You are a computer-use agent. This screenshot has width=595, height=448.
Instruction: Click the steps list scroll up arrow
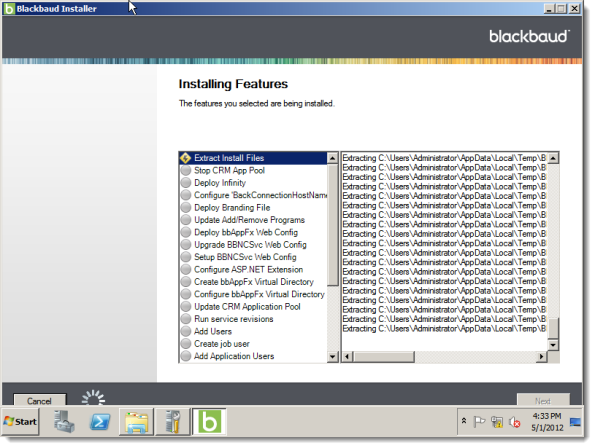[x=333, y=158]
